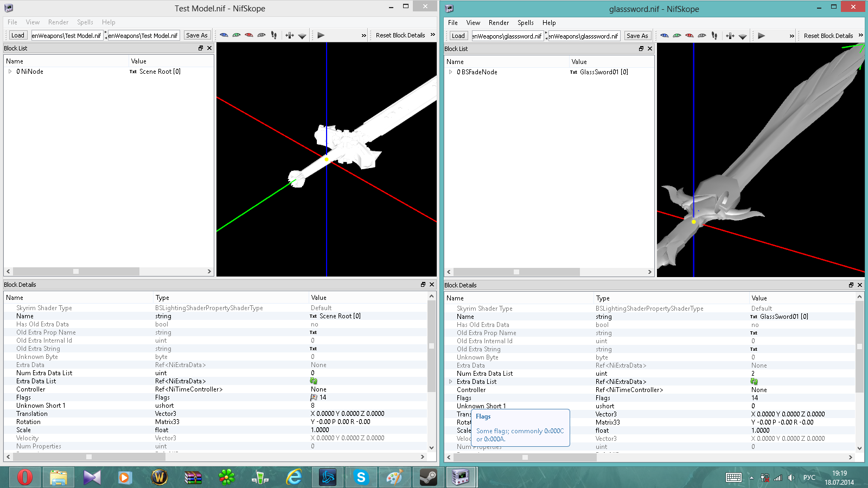Click the NifSkope taskbar icon
Screen dimensions: 868x488
[461, 477]
